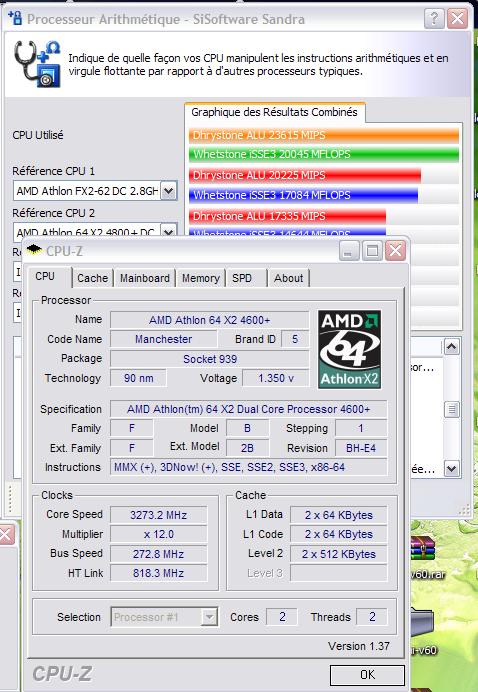Click the Sandra list scroll up arrow
This screenshot has width=478, height=692.
tap(452, 347)
